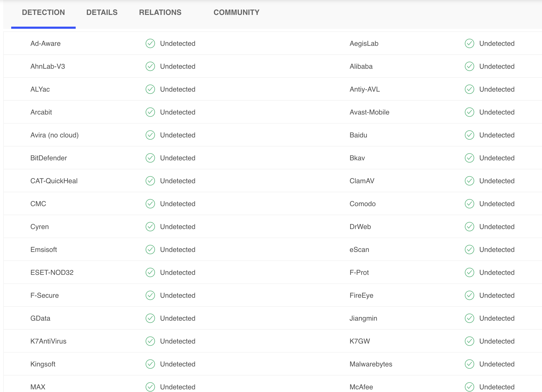Click the checkmark icon for CMC
Image resolution: width=542 pixels, height=392 pixels.
pos(150,204)
